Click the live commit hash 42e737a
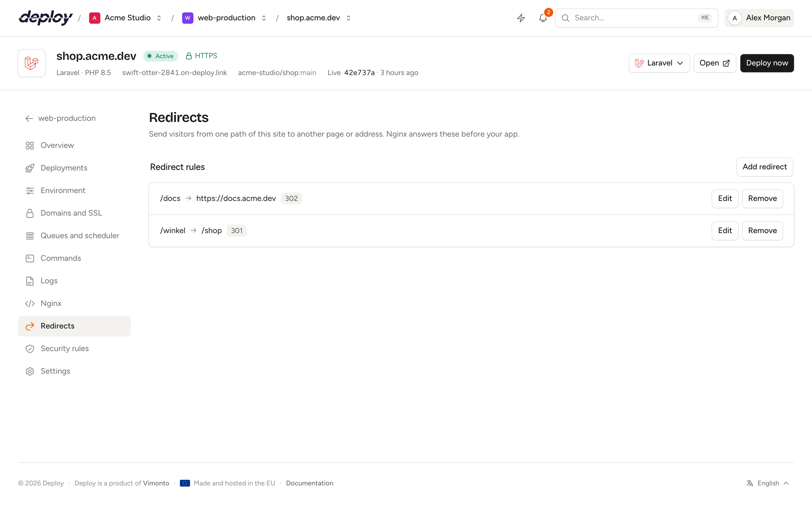 click(359, 73)
